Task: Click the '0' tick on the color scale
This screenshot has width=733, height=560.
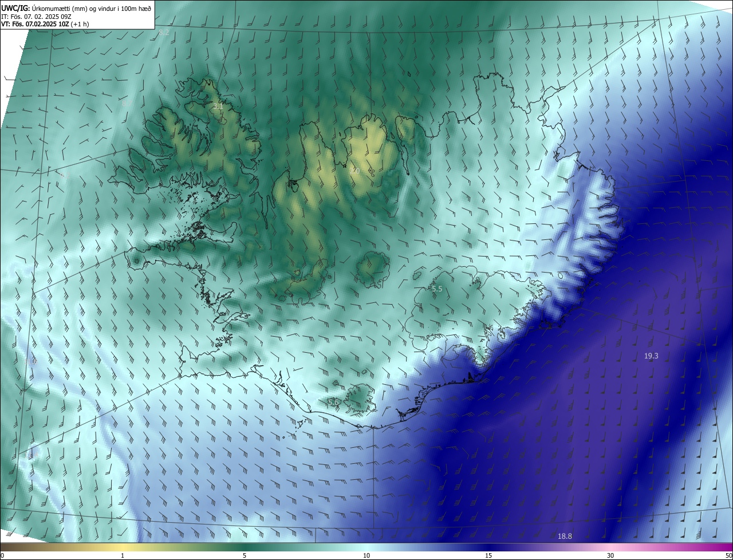Action: 2,555
